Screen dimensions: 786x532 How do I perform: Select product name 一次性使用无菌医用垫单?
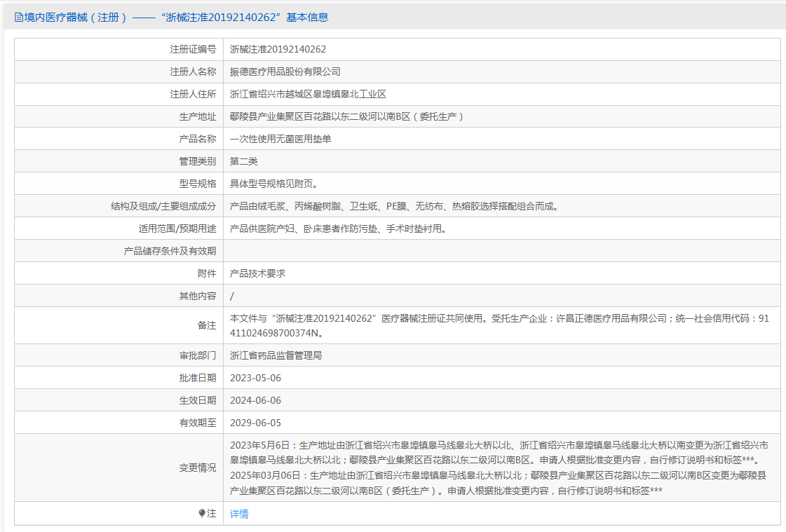[280, 139]
